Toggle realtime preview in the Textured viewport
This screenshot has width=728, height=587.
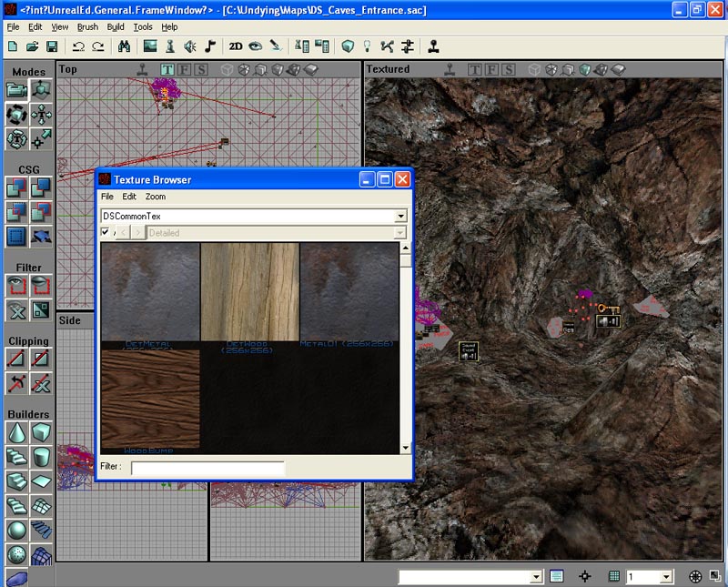tap(449, 70)
